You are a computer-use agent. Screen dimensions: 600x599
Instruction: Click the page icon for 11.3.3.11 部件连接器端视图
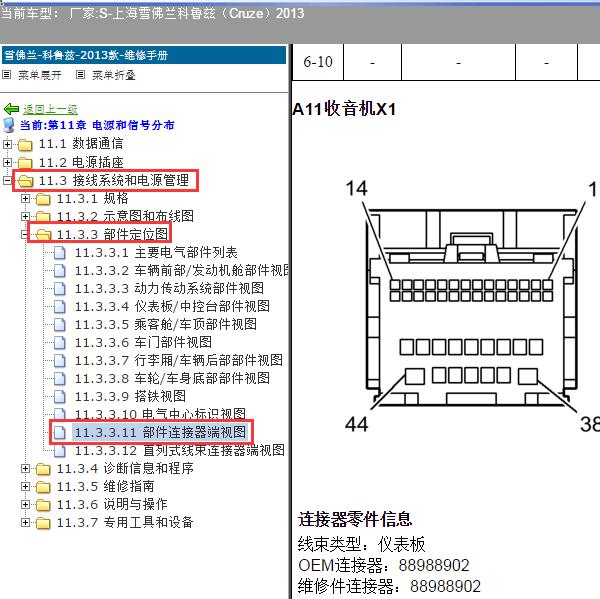[x=59, y=433]
